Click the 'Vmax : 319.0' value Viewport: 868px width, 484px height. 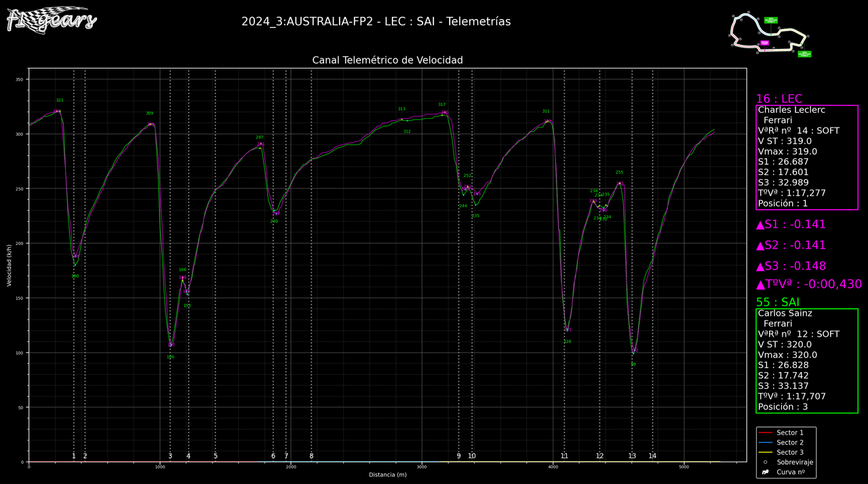787,151
